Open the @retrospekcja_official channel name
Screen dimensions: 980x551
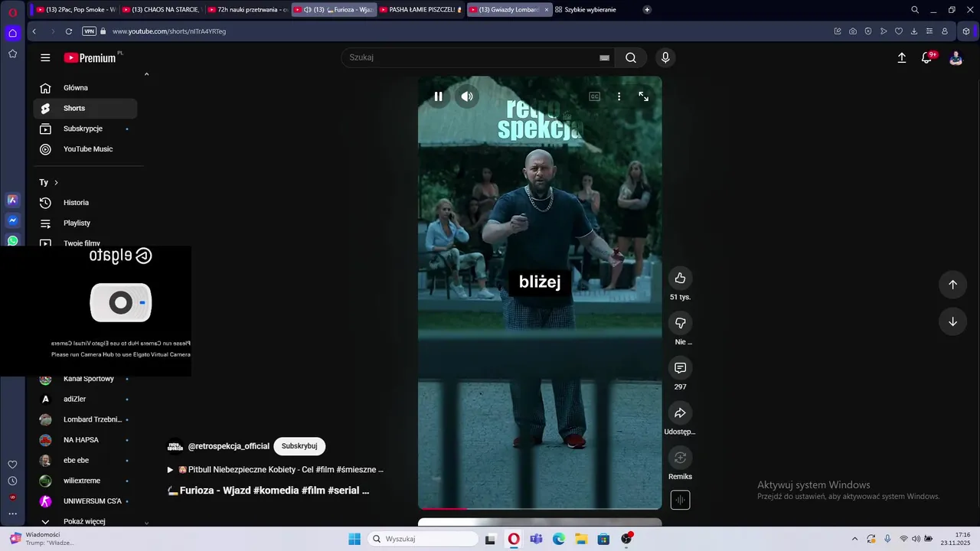point(229,446)
